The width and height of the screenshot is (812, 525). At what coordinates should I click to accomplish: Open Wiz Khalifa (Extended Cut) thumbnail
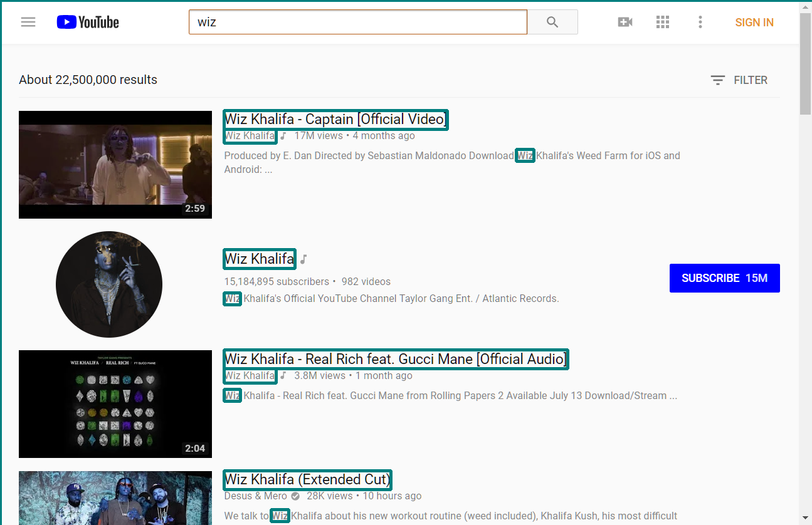coord(115,498)
